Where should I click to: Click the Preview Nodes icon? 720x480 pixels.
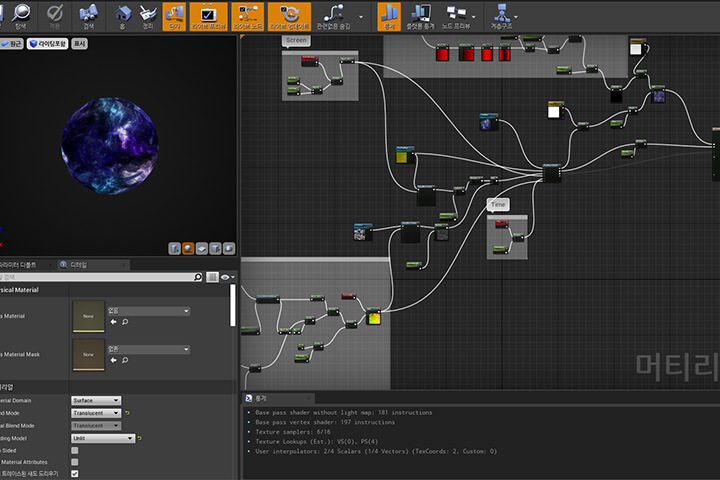point(456,16)
